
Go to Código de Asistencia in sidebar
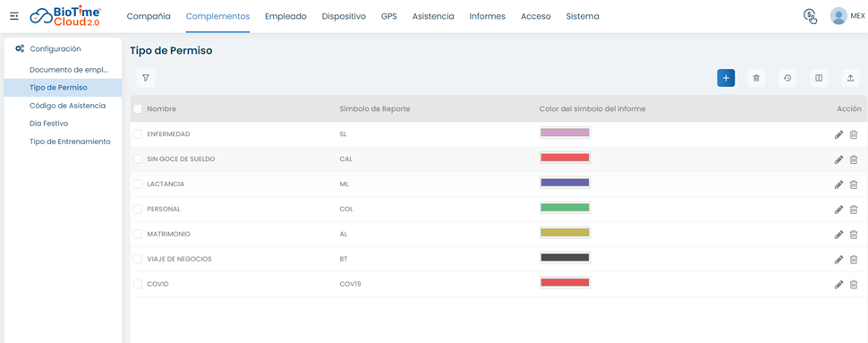click(x=67, y=106)
